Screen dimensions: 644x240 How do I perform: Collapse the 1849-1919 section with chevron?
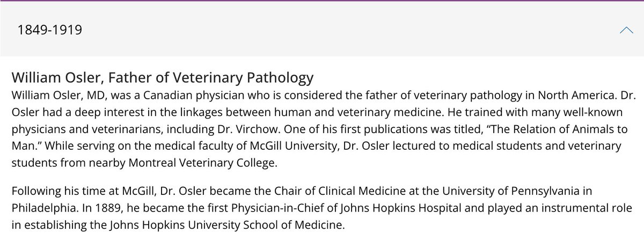pos(626,31)
